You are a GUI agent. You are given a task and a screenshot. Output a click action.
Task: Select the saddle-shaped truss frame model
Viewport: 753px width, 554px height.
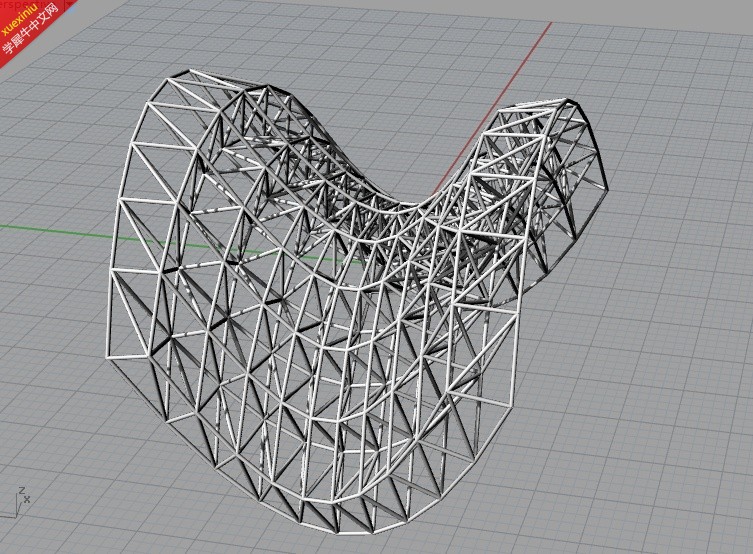pos(357,301)
